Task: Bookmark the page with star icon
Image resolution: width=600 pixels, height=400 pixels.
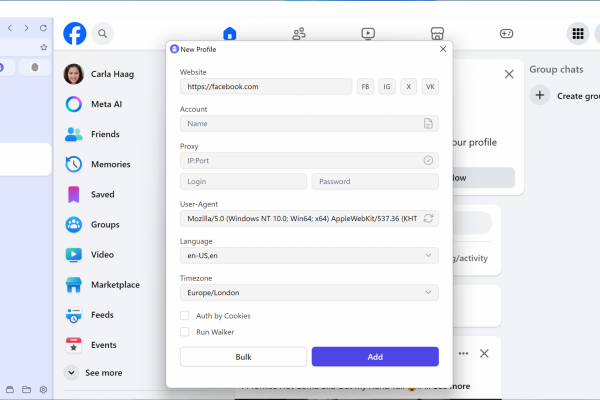Action: point(44,47)
